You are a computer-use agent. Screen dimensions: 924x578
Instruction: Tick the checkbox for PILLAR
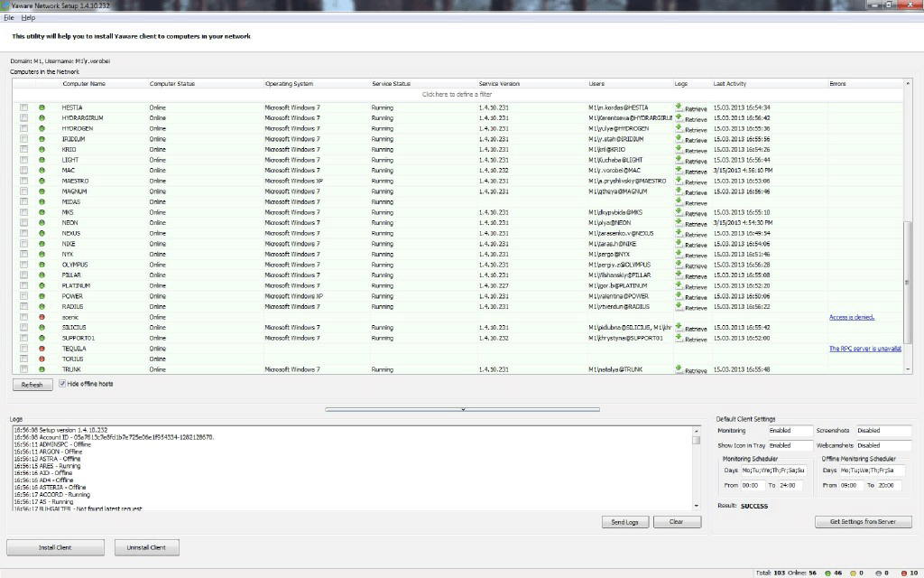click(23, 275)
